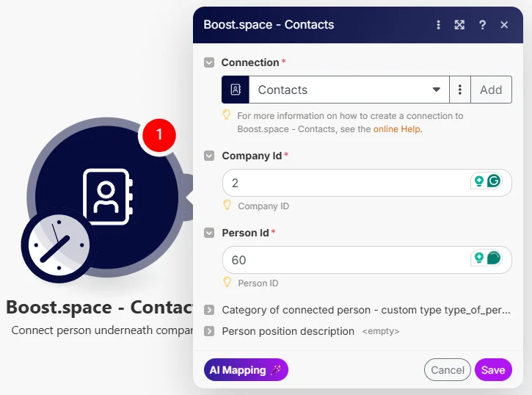Toggle the Company Id map checkbox
532x395 pixels.
coord(209,156)
